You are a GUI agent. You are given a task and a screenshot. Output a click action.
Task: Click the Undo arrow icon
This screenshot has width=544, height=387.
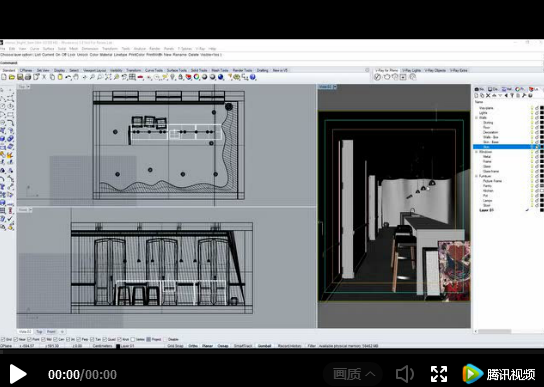[x=68, y=77]
